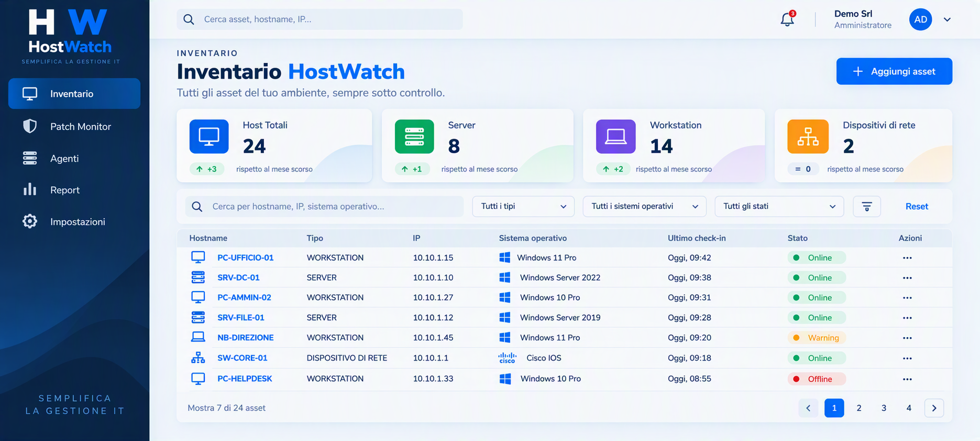
Task: Click the Host Totali monitor icon
Action: point(209,136)
